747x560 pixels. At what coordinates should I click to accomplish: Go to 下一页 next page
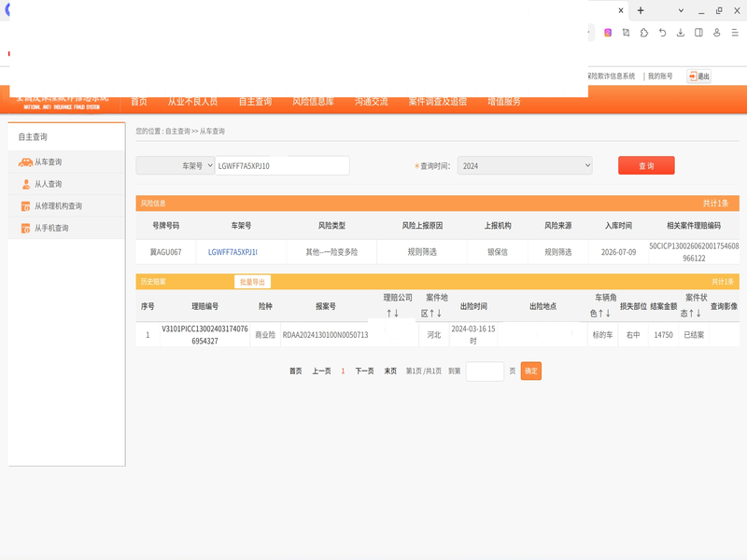click(x=364, y=371)
